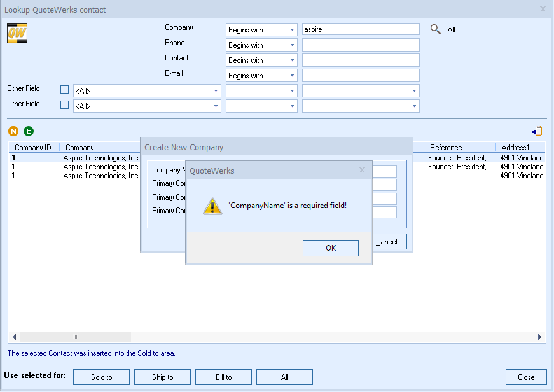Enable the first Other Field checkbox
Screen dimensions: 554x392
[x=64, y=90]
